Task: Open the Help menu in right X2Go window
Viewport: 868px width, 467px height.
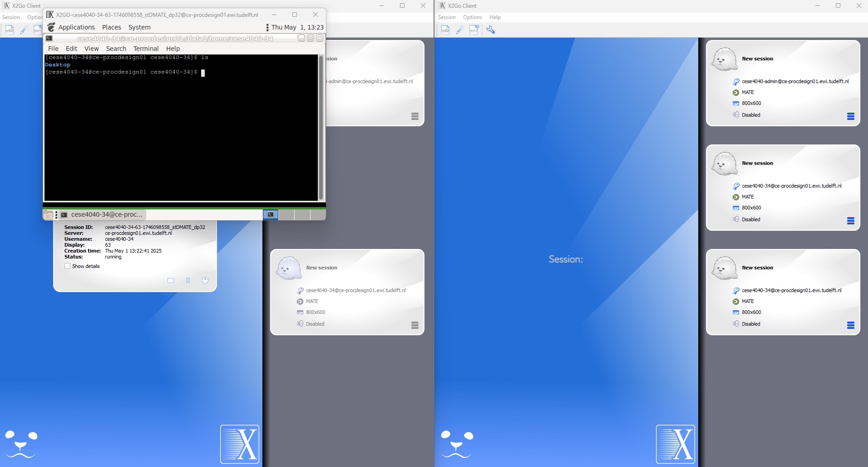Action: [x=495, y=17]
